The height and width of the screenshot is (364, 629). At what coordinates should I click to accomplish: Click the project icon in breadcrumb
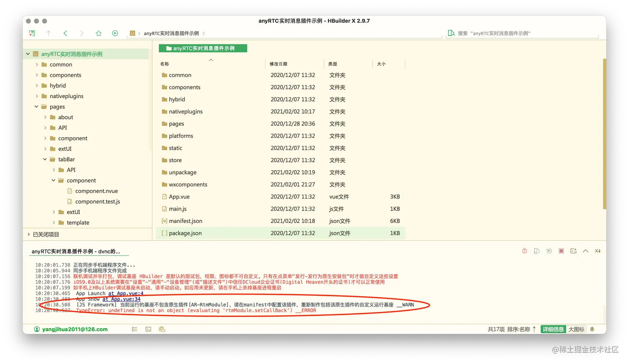tap(132, 33)
